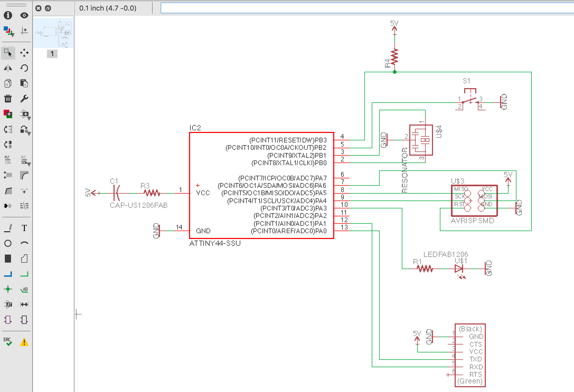Select the Rotate tool

click(24, 68)
